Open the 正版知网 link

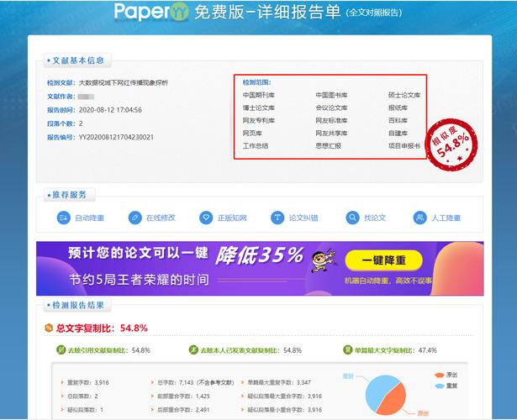point(232,218)
